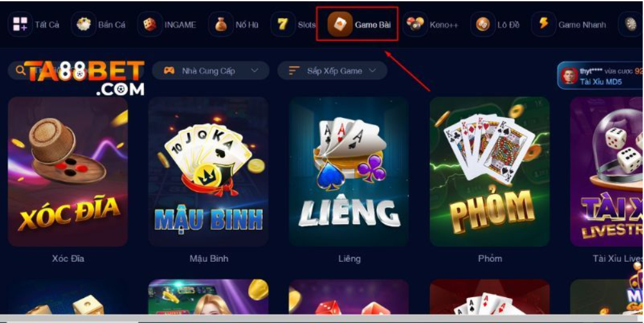Select the Game Nhanh lightning icon

click(543, 24)
